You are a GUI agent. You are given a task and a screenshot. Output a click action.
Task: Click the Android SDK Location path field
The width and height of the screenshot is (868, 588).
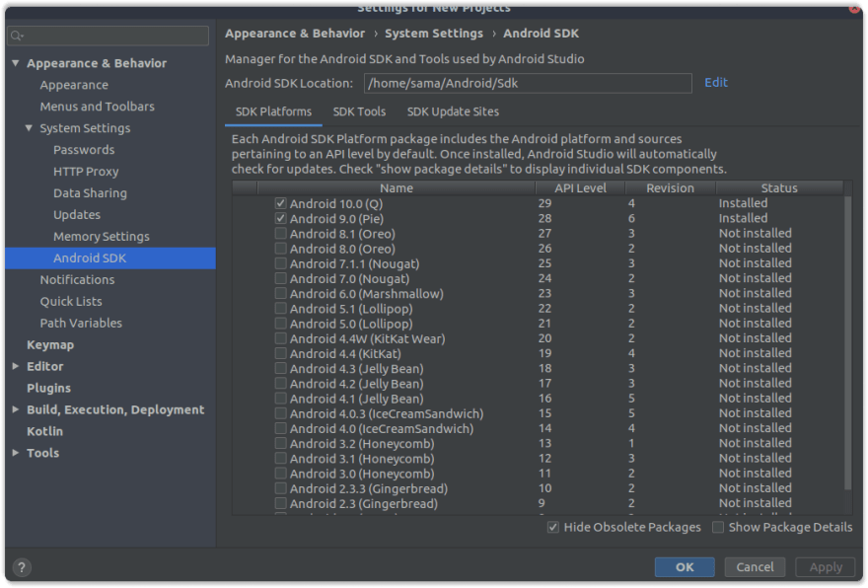528,83
